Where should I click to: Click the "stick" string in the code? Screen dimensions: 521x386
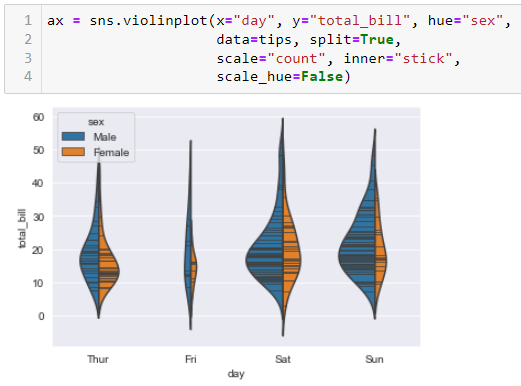pyautogui.click(x=423, y=59)
